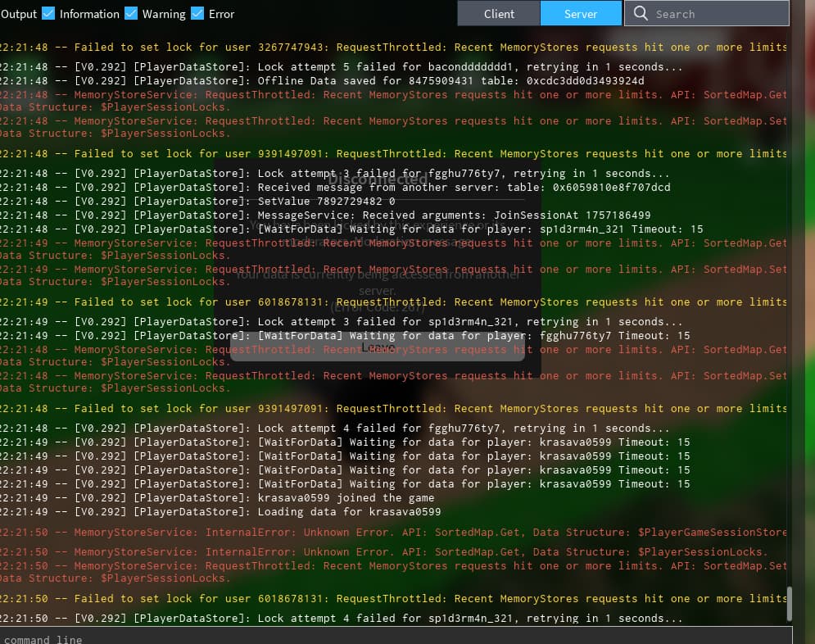The image size is (815, 644).
Task: Click the log's vertical scrollbar thumb
Action: tap(789, 604)
